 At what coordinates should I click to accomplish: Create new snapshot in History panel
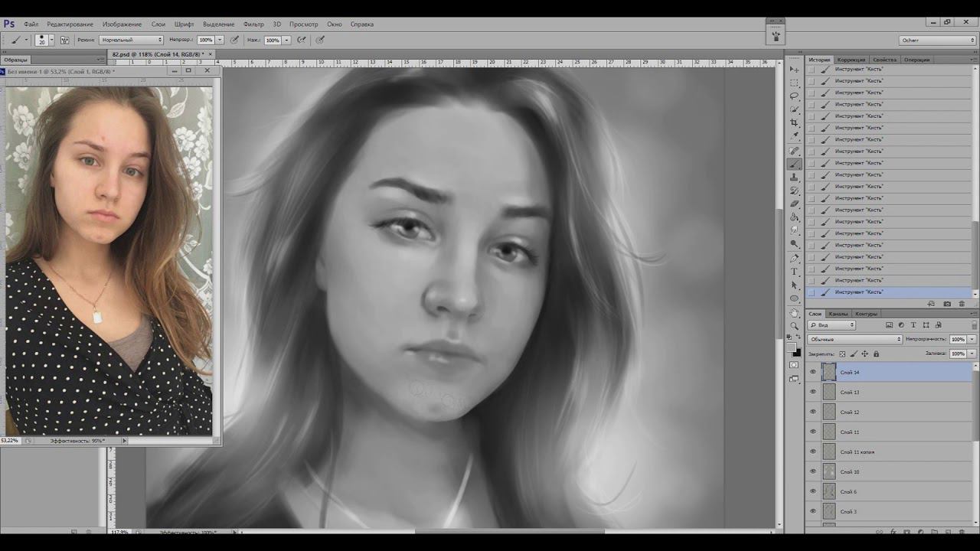pyautogui.click(x=947, y=304)
